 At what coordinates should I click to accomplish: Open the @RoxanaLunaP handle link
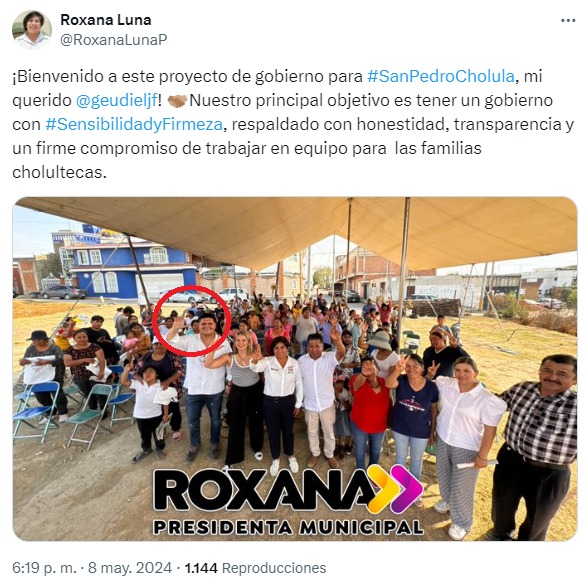(114, 40)
